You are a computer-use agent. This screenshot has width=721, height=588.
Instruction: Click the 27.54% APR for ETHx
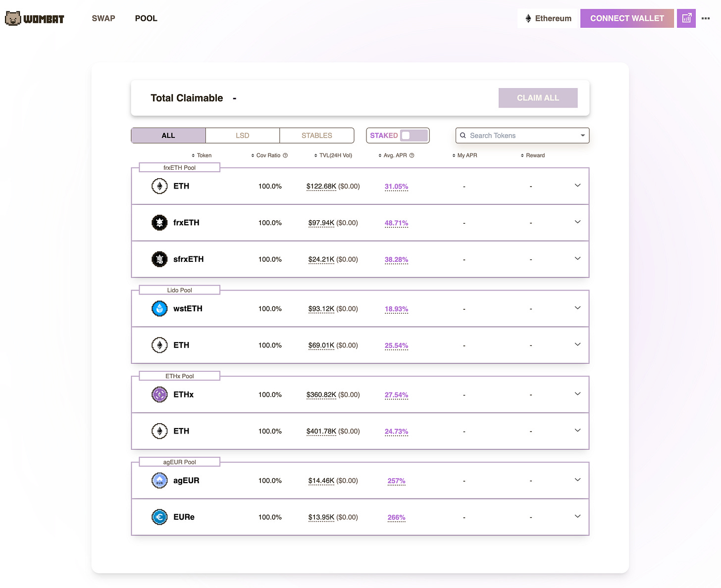click(396, 395)
